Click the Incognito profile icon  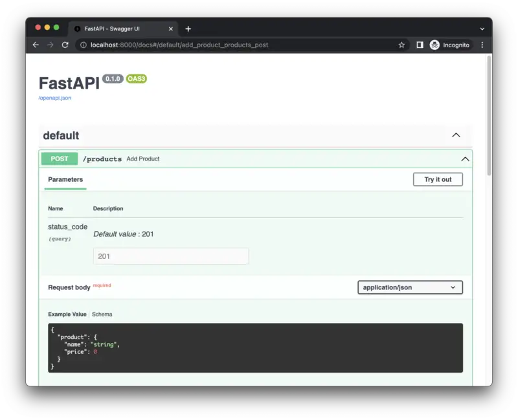click(x=434, y=45)
